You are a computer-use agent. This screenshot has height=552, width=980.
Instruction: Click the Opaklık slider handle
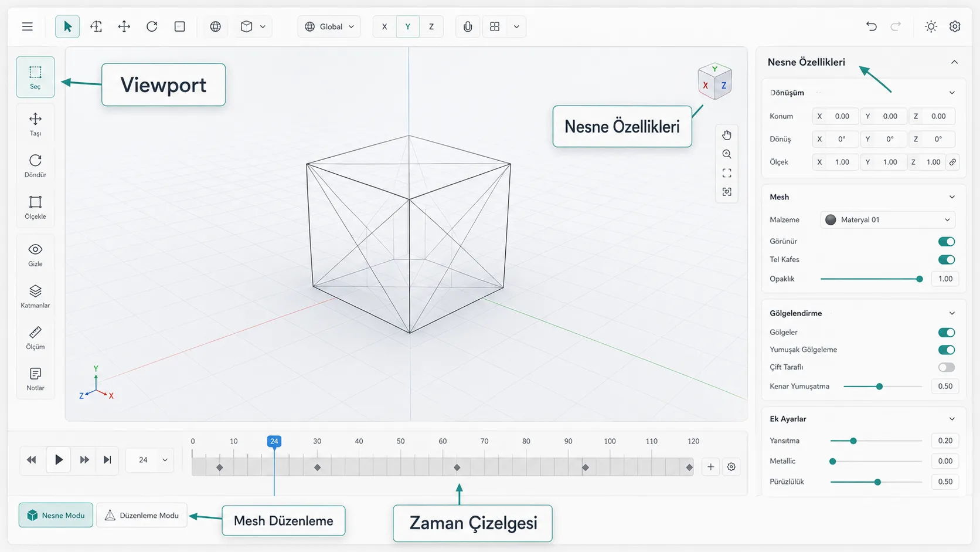pos(920,279)
